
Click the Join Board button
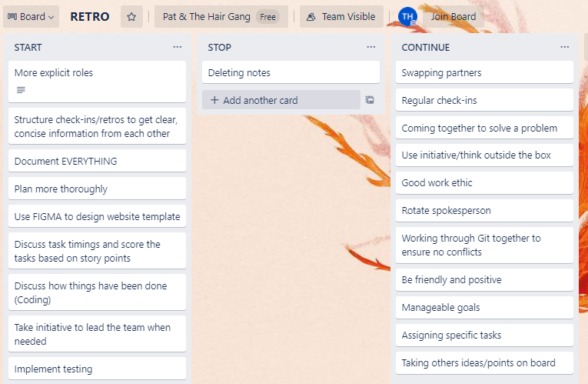click(453, 16)
